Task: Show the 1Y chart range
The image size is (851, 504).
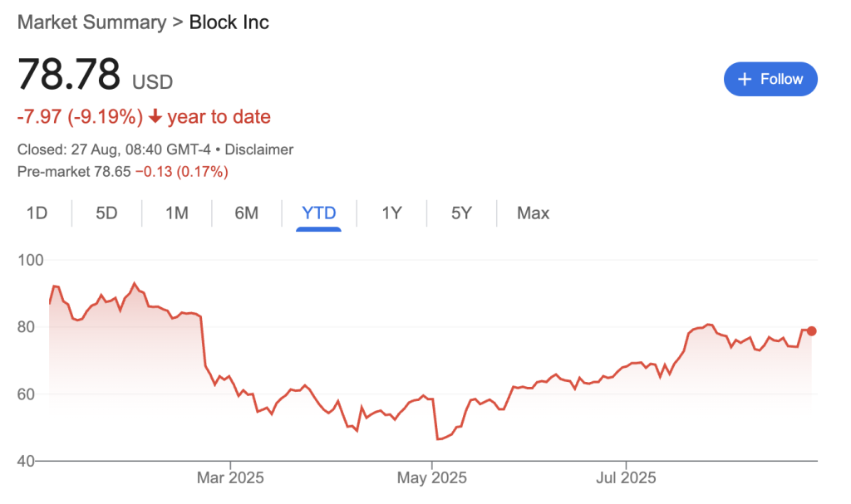Action: coord(391,213)
